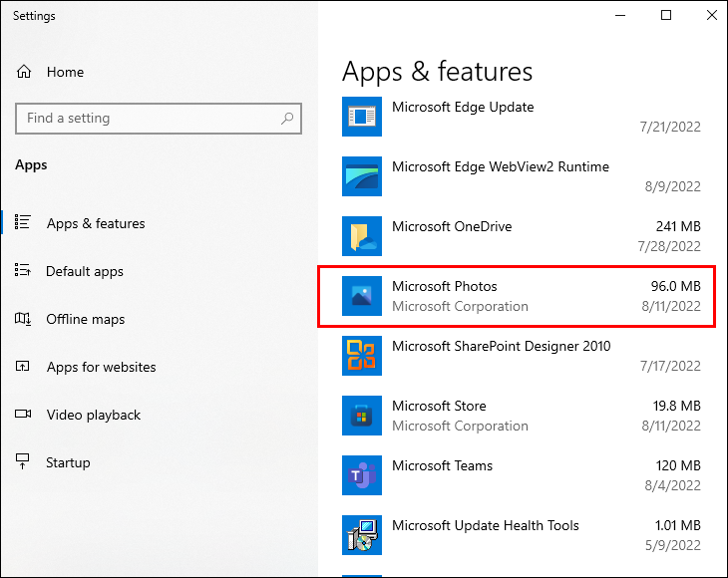Select Offline maps in the sidebar
Image resolution: width=728 pixels, height=578 pixels.
tap(86, 319)
